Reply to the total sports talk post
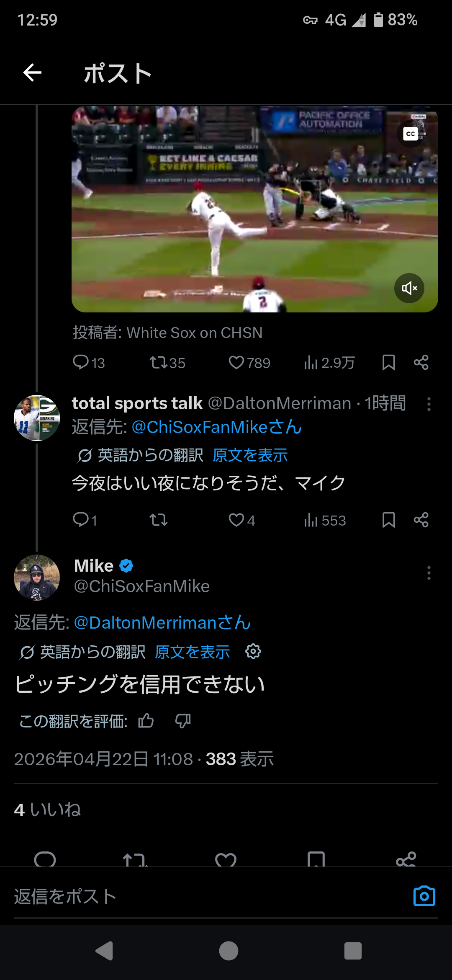Viewport: 452px width, 980px height. [80, 520]
